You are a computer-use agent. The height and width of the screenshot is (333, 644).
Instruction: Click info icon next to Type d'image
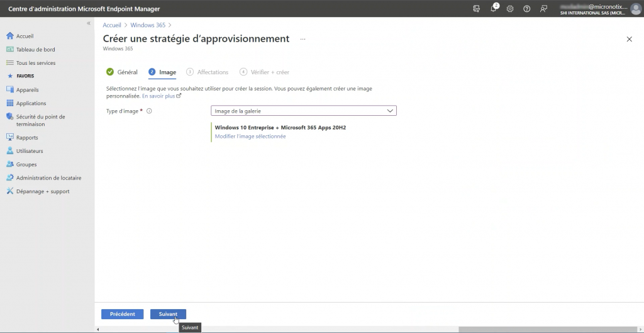pos(149,111)
